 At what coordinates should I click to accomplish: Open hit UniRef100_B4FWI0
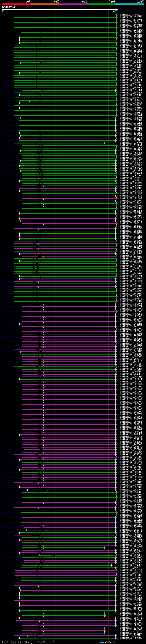coord(131,22)
